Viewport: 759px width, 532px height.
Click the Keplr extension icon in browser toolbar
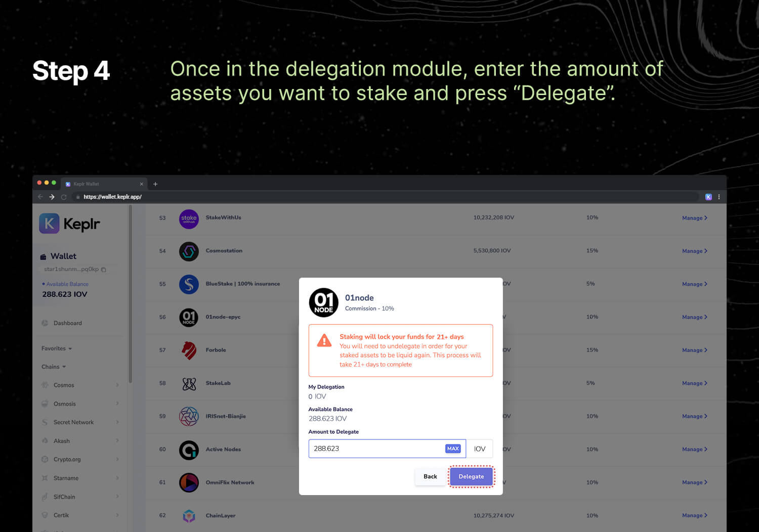tap(708, 197)
